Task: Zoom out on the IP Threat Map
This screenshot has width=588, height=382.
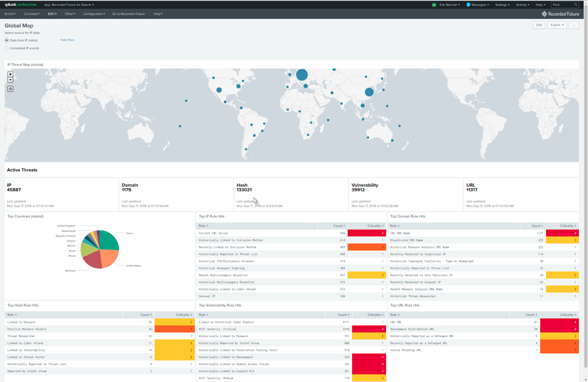Action: tap(10, 80)
